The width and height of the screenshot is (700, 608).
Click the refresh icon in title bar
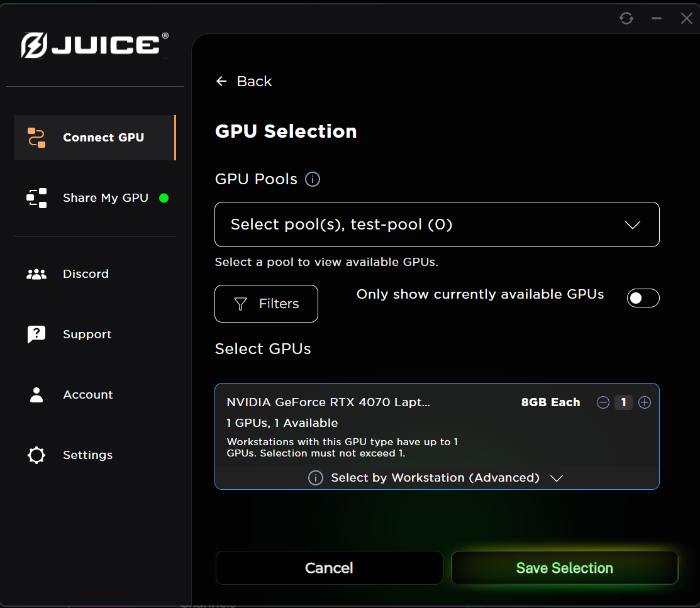pyautogui.click(x=626, y=18)
